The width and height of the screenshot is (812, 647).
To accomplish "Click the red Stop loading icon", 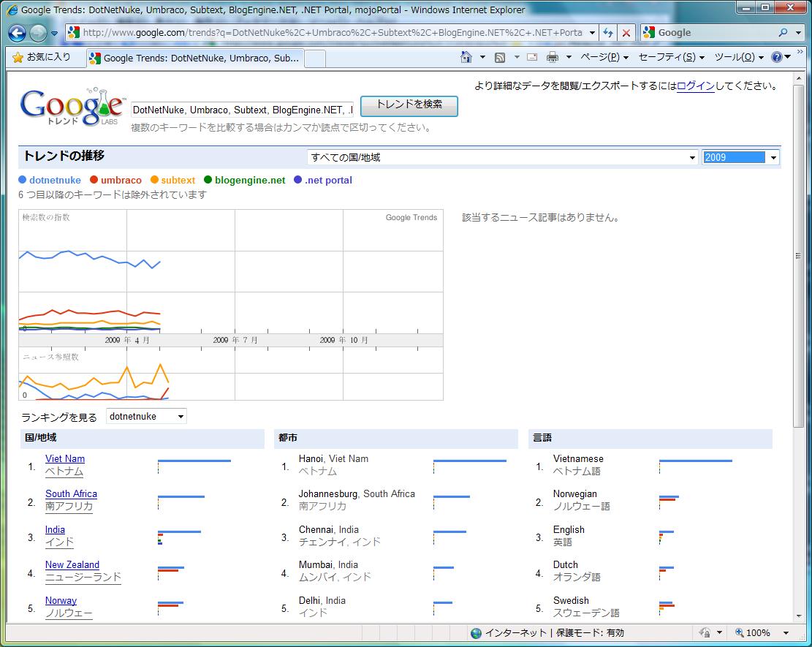I will (626, 33).
